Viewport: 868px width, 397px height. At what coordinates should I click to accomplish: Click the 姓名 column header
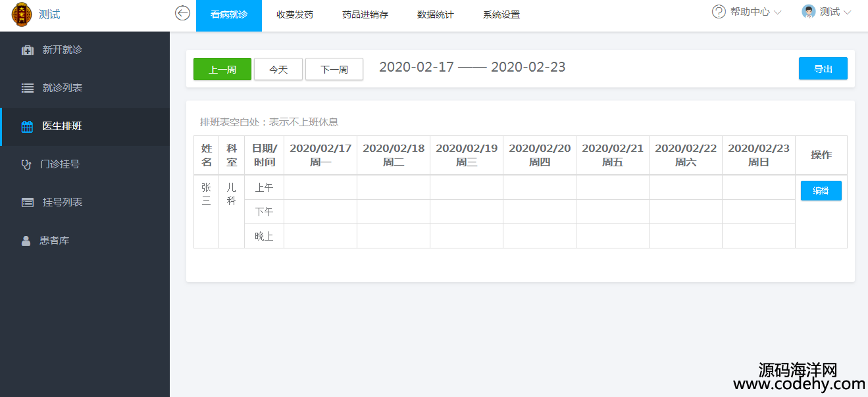click(207, 155)
